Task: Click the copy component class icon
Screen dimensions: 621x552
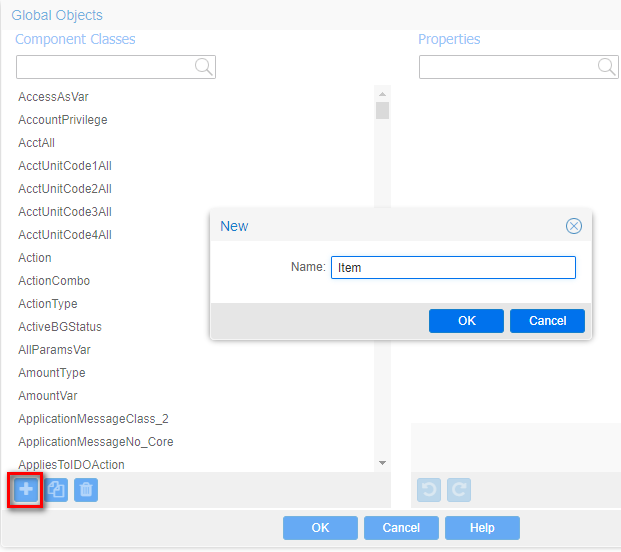Action: click(56, 490)
